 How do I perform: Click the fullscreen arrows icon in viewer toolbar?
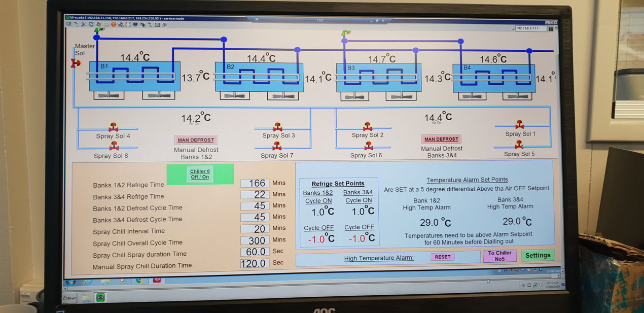(x=128, y=24)
